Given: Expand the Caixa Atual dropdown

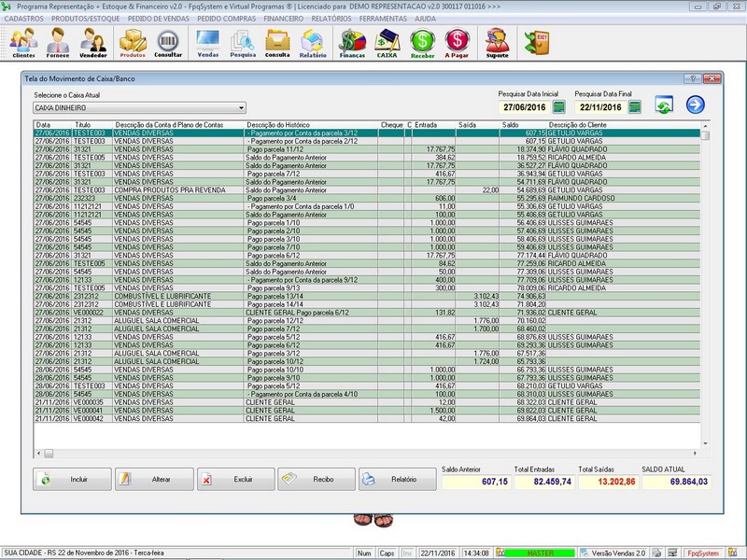Looking at the screenshot, I should pyautogui.click(x=241, y=108).
